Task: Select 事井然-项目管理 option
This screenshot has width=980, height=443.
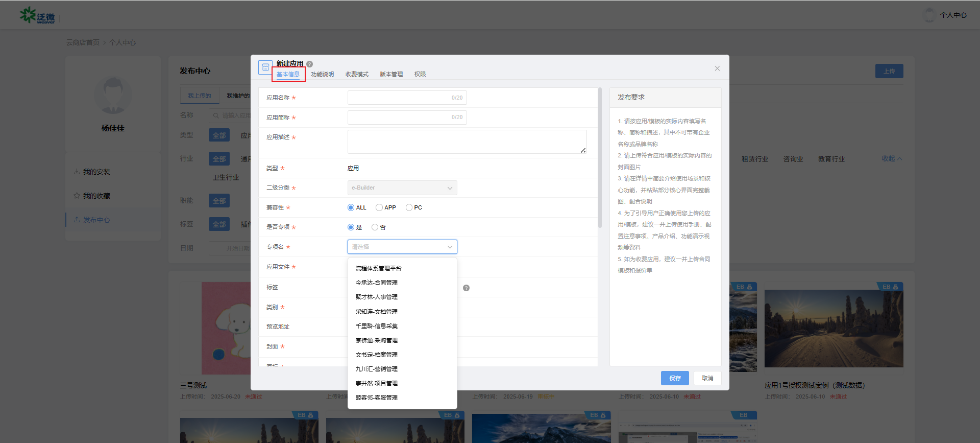Action: coord(402,383)
